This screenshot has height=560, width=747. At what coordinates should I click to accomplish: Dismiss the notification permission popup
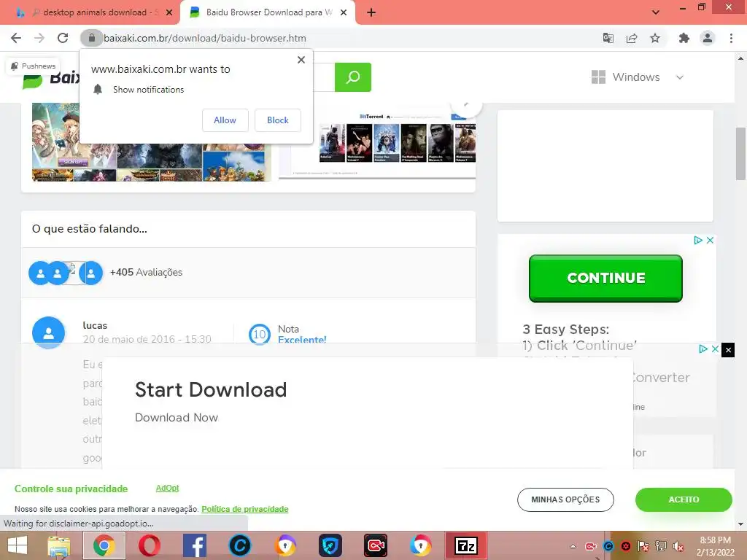[x=301, y=60]
